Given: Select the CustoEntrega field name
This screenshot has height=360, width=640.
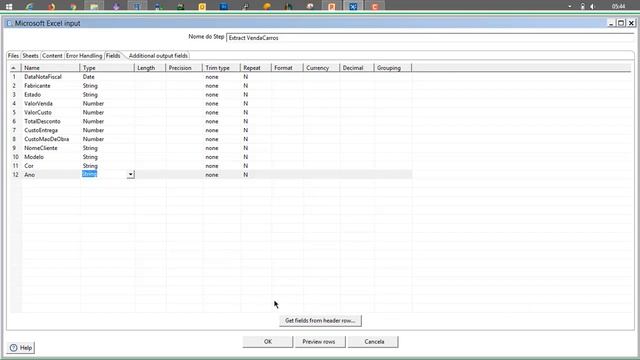Looking at the screenshot, I should pos(41,130).
